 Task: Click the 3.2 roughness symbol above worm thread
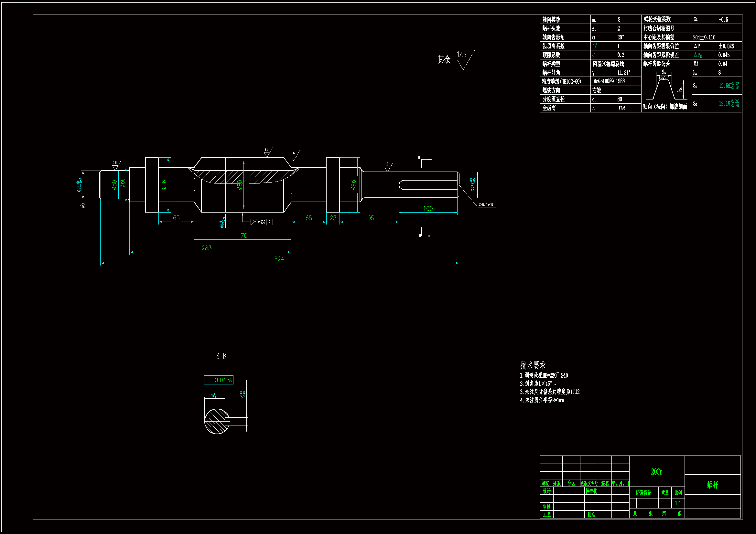267,153
